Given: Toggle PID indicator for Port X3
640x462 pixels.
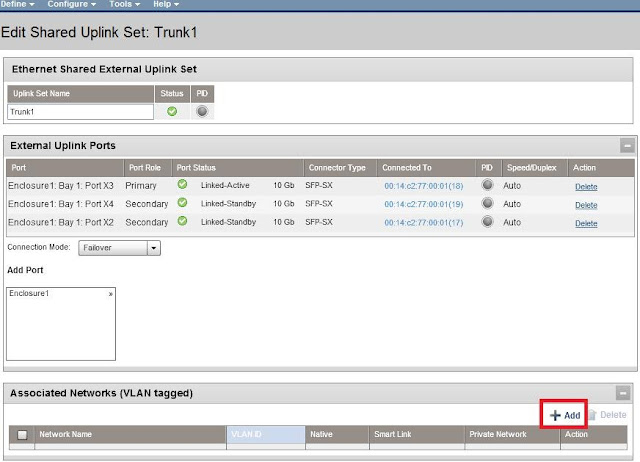Looking at the screenshot, I should (487, 185).
